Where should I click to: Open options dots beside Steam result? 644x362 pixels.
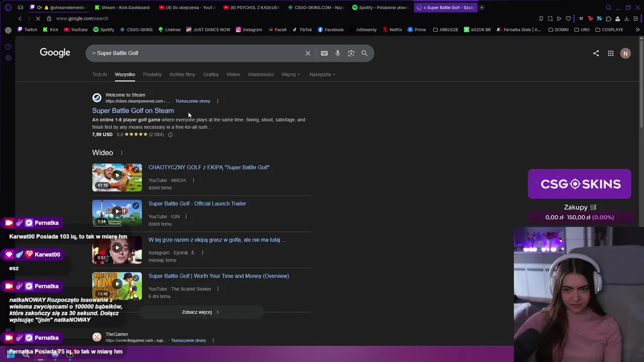217,101
